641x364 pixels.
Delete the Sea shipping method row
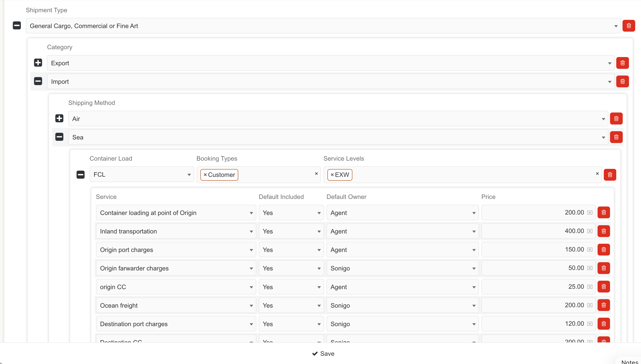[x=616, y=137]
